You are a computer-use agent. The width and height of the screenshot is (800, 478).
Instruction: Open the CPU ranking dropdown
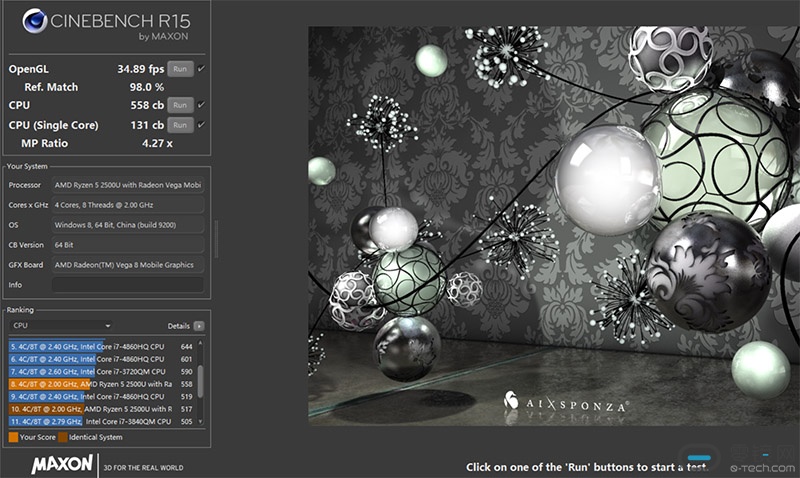pyautogui.click(x=60, y=325)
